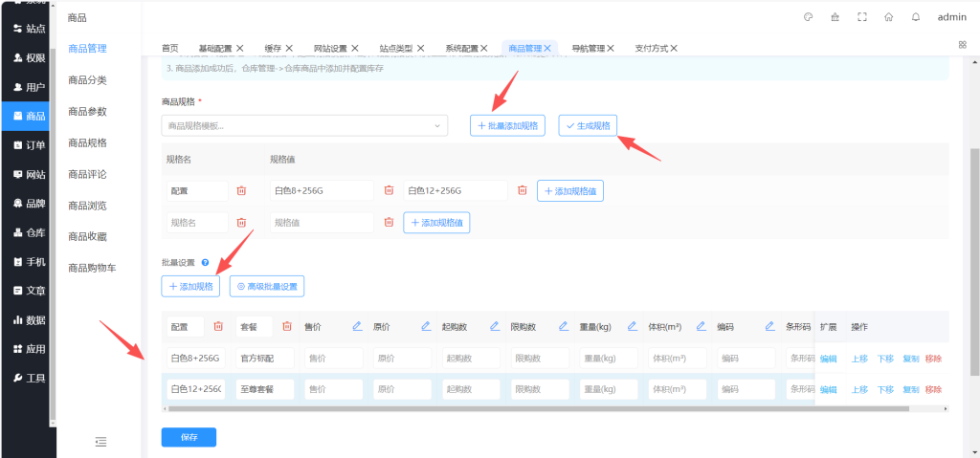Close the 缓存 tab
980x458 pixels.
pos(289,48)
